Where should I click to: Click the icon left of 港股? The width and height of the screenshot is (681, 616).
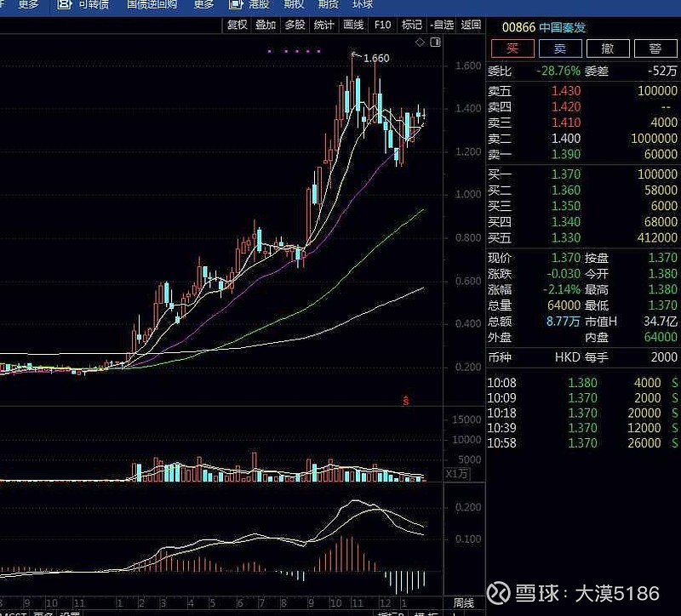point(236,4)
